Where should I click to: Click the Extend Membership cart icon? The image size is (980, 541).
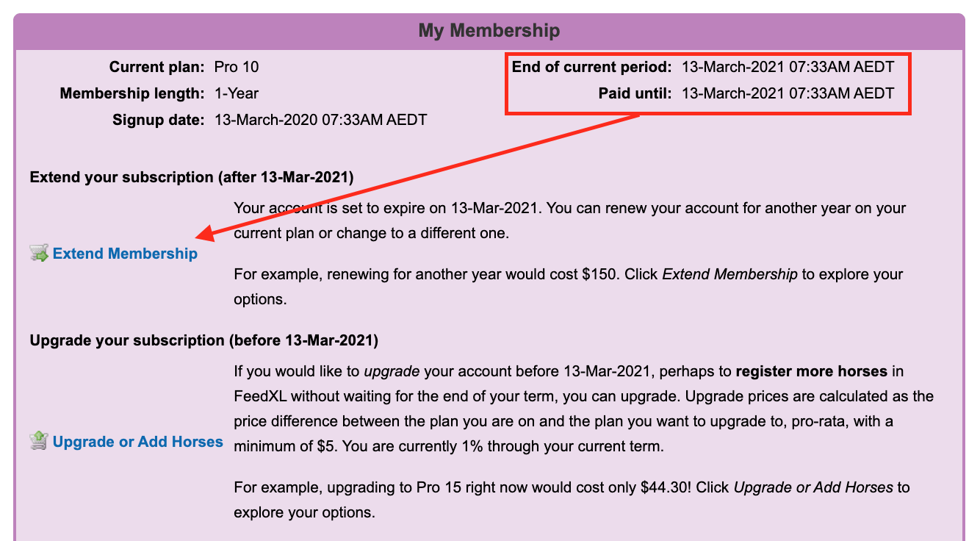point(39,254)
